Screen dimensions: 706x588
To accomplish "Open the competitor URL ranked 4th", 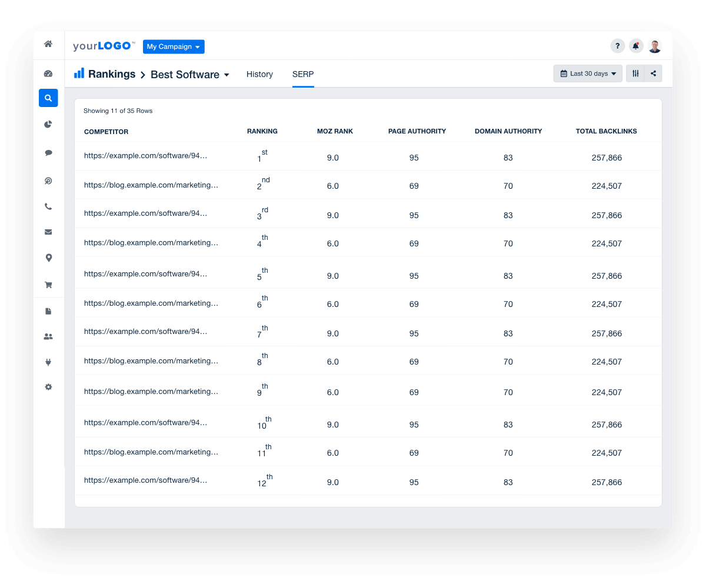I will pyautogui.click(x=151, y=242).
